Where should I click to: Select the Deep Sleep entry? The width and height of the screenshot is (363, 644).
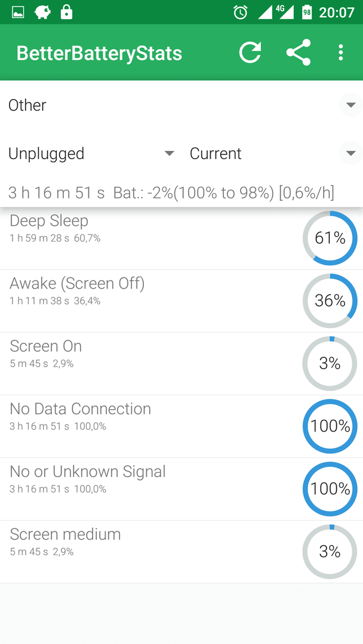[181, 238]
